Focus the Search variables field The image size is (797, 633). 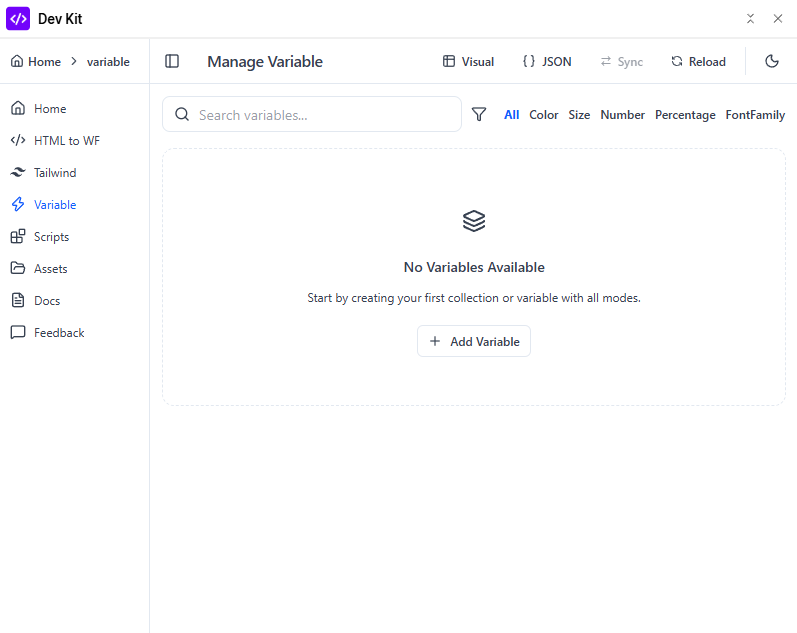point(312,114)
